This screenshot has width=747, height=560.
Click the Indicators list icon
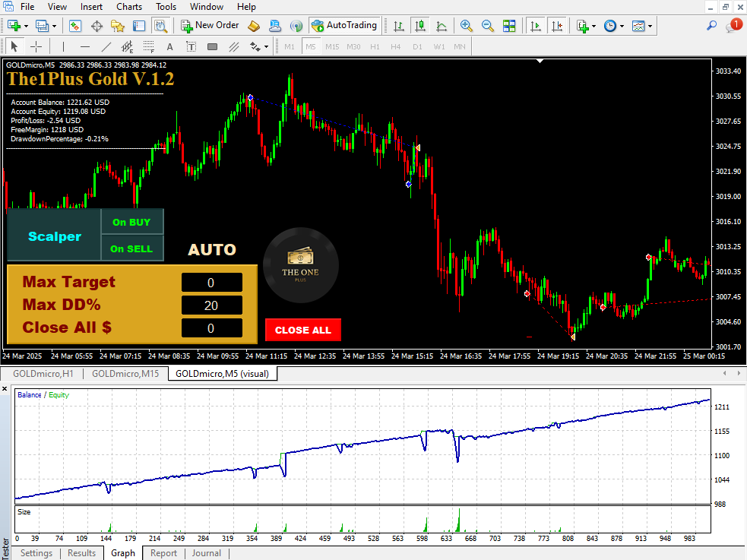pyautogui.click(x=583, y=26)
